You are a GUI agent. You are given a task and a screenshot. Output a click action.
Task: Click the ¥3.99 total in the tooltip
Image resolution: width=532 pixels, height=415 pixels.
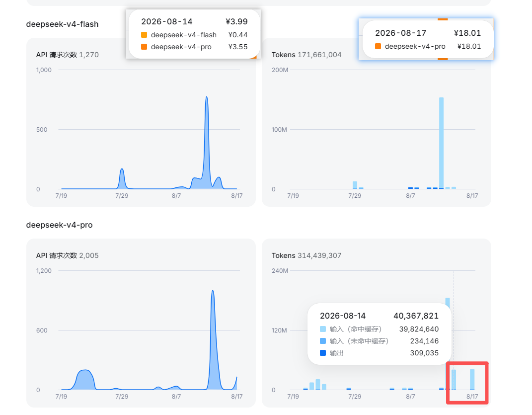[x=237, y=21]
